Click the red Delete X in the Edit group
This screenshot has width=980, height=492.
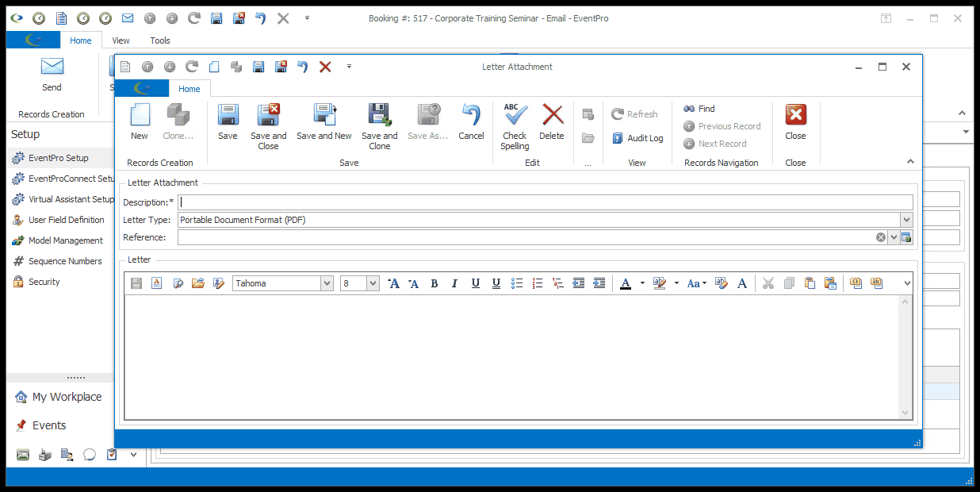552,116
